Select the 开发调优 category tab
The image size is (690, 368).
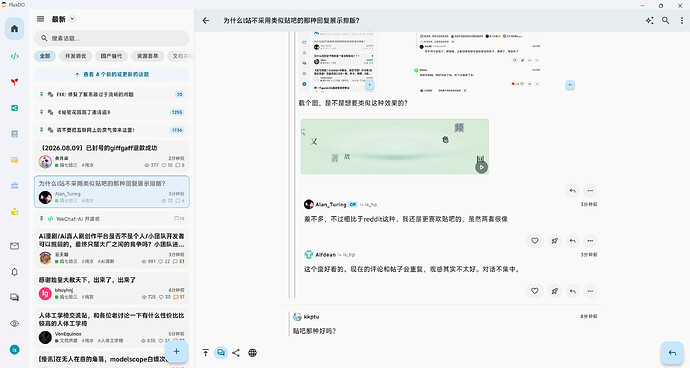coord(76,56)
